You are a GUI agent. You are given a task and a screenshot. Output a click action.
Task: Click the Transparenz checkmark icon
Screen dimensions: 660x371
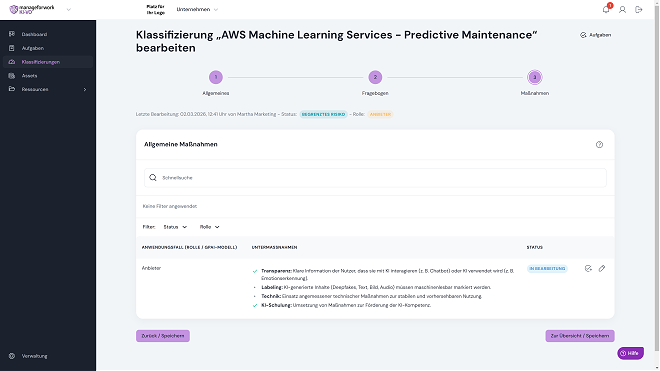tap(255, 271)
